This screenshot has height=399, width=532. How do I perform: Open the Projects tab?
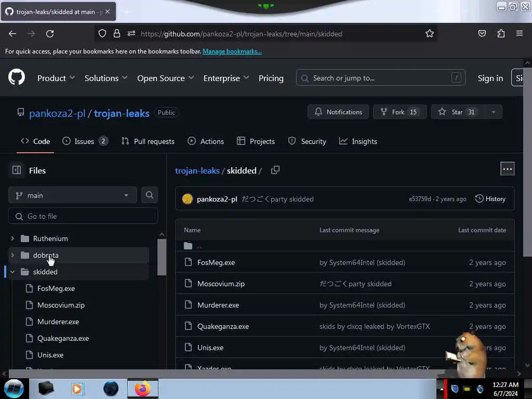(x=256, y=141)
